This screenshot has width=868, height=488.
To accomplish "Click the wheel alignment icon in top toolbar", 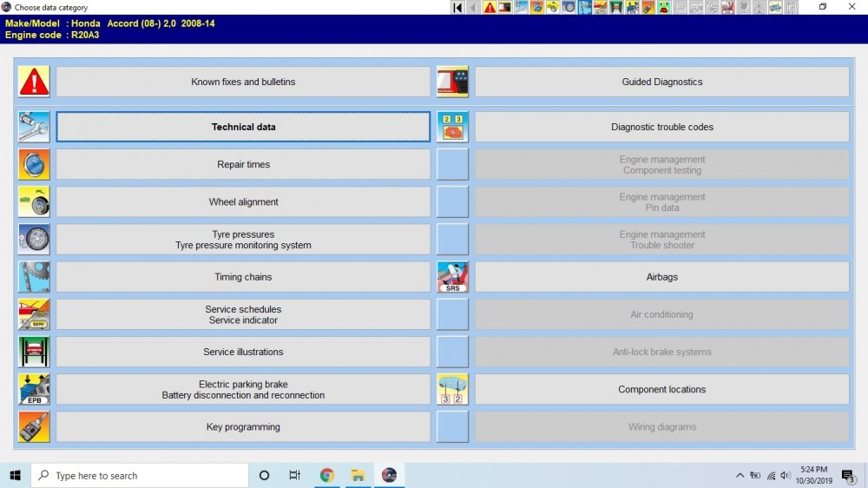I will (x=554, y=7).
